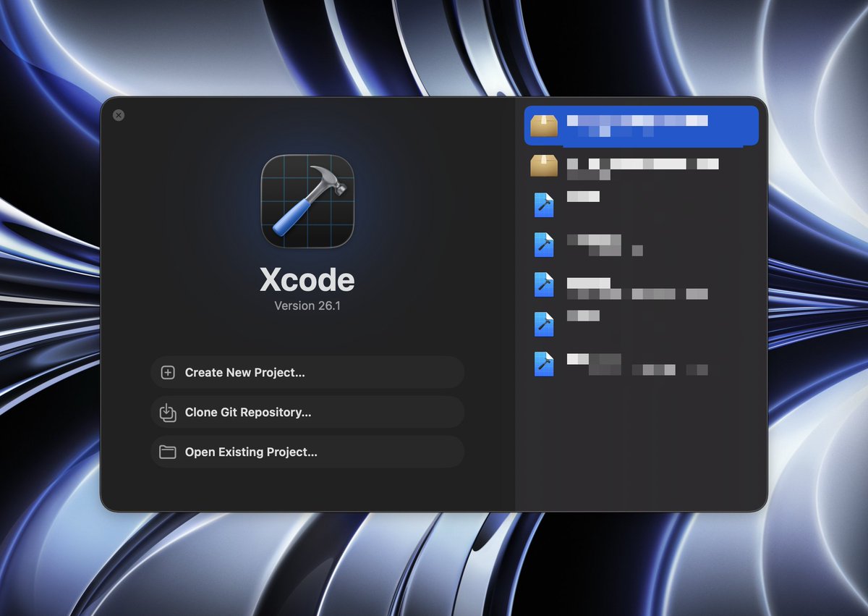
Task: Select the unhighlighted package box icon in recents
Action: 544,166
